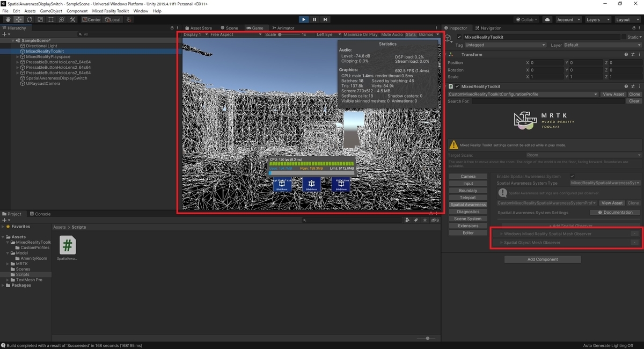Open the File menu

tap(5, 11)
